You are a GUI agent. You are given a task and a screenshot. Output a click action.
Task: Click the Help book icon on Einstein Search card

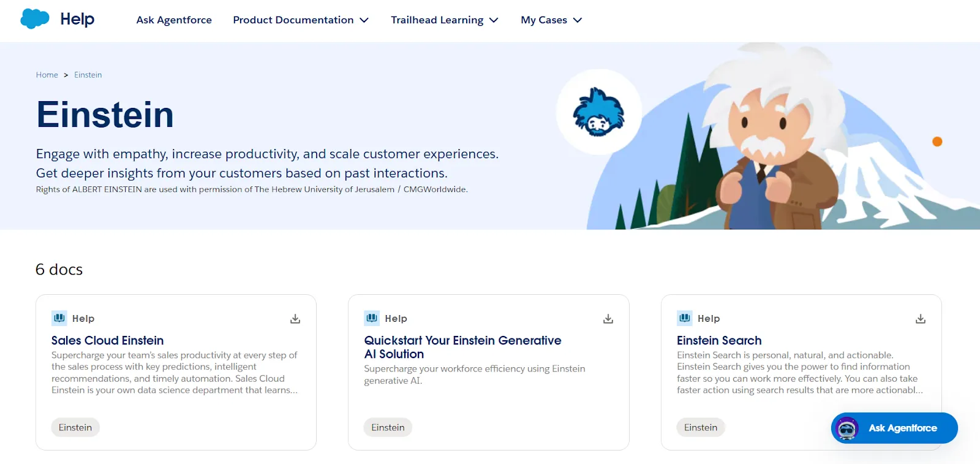click(685, 318)
